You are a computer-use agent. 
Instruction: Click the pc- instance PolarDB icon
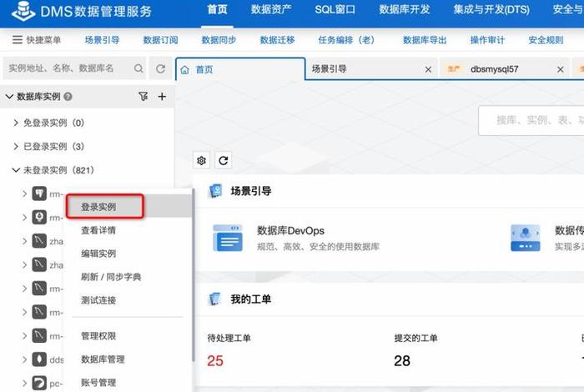tap(39, 384)
